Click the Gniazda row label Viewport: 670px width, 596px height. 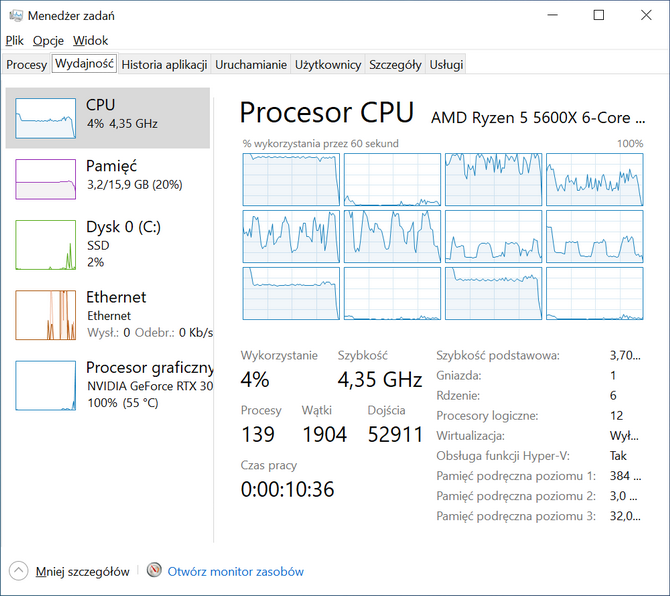click(458, 375)
